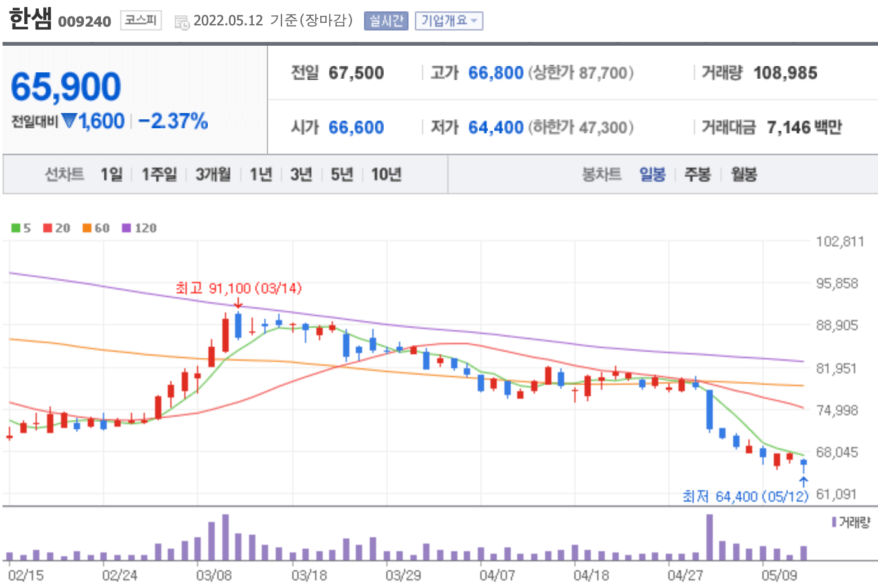Click the 실시간 real-time button

click(x=386, y=21)
